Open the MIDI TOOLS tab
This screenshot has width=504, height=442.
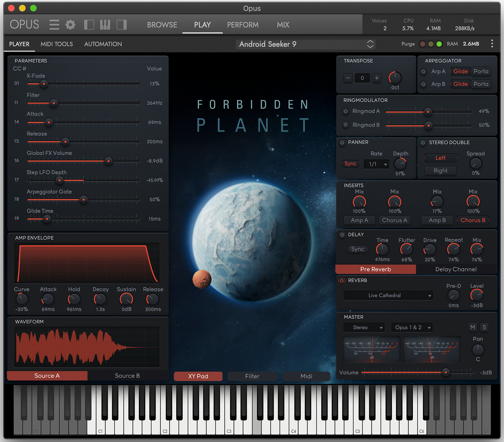(x=57, y=44)
